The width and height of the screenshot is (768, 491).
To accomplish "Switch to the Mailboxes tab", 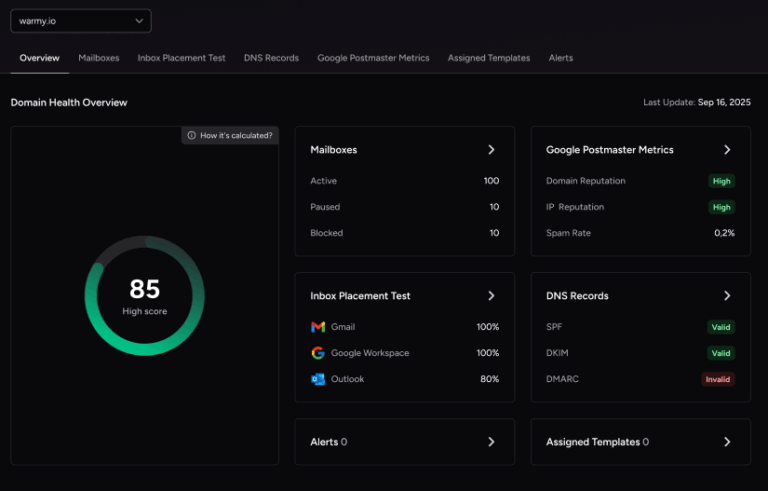I will pos(98,58).
